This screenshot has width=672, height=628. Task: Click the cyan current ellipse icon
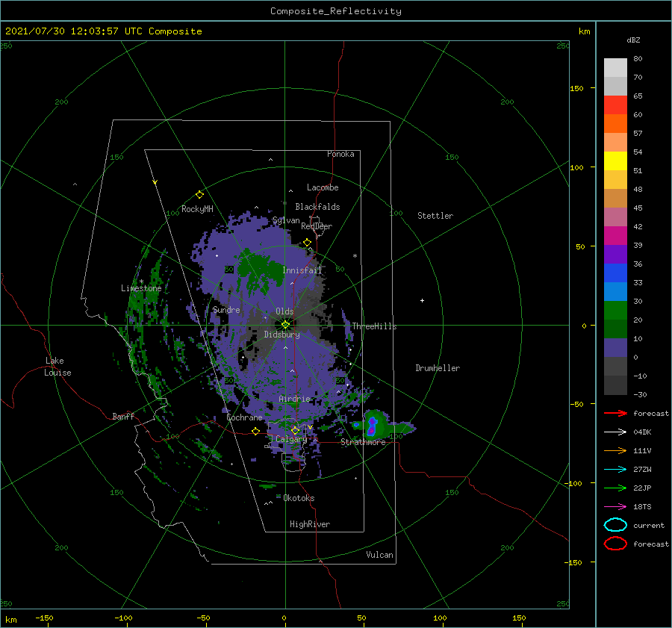point(615,525)
